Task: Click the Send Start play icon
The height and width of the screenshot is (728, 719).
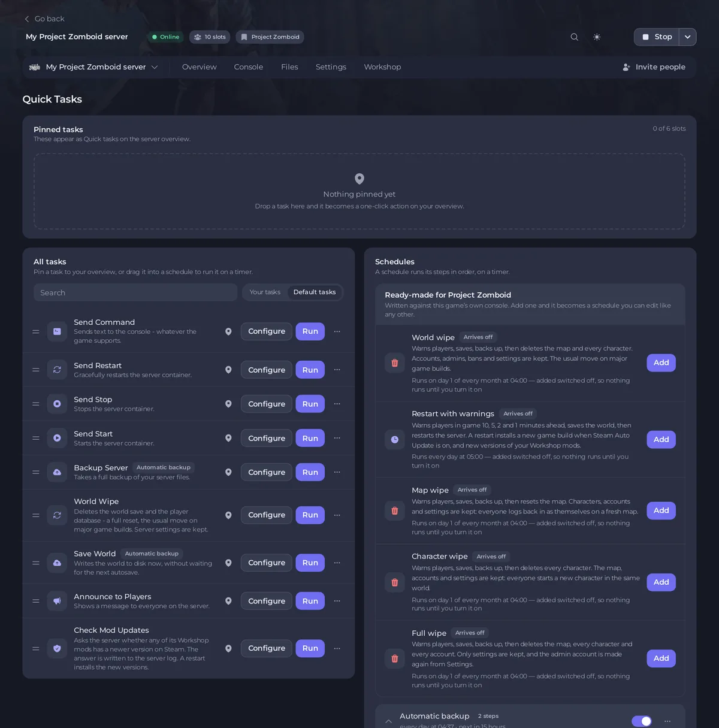Action: (x=57, y=438)
